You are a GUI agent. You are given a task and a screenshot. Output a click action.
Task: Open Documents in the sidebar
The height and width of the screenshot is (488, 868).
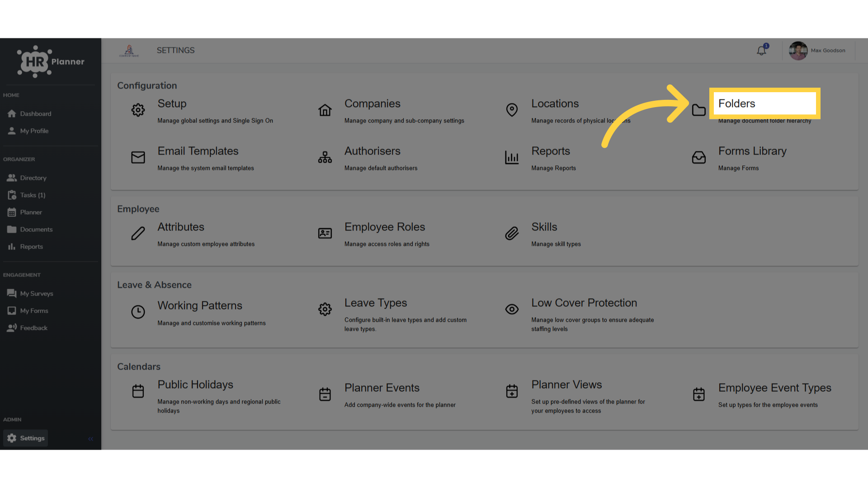30,229
